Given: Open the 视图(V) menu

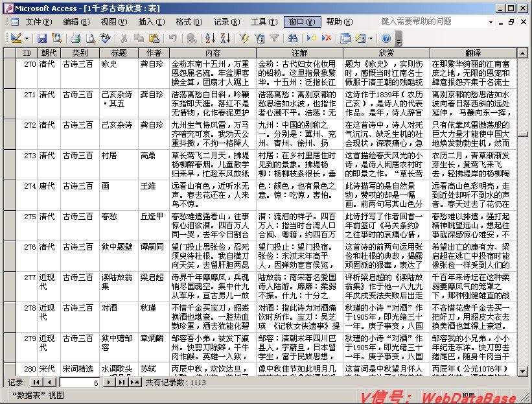Looking at the screenshot, I should 114,22.
